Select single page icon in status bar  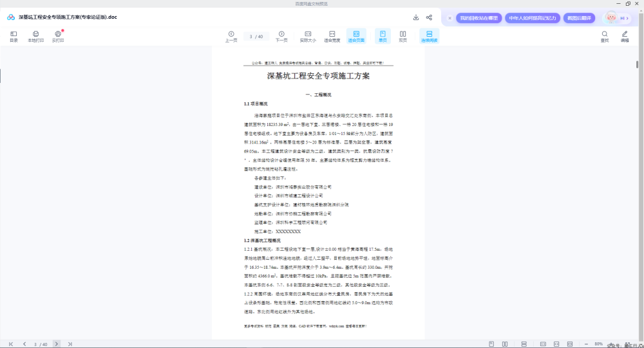491,344
